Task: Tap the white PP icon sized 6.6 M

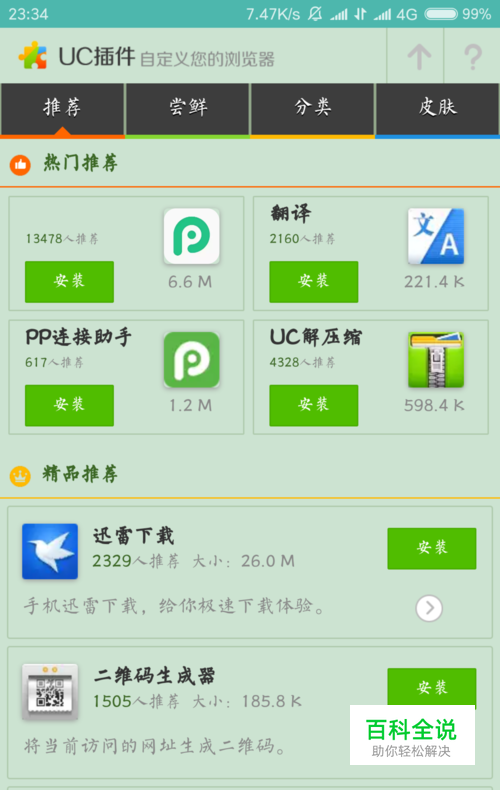Action: (x=192, y=236)
